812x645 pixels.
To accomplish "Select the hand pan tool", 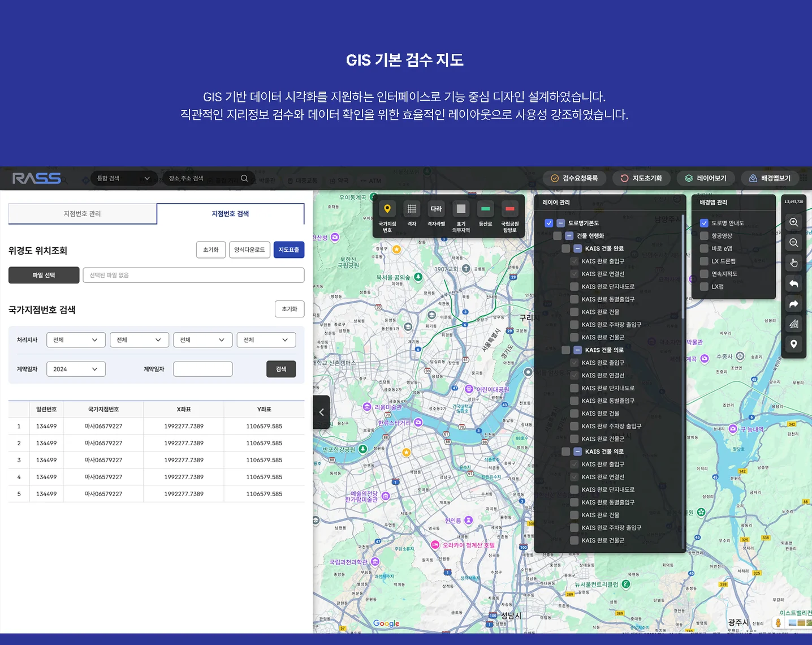I will click(793, 262).
